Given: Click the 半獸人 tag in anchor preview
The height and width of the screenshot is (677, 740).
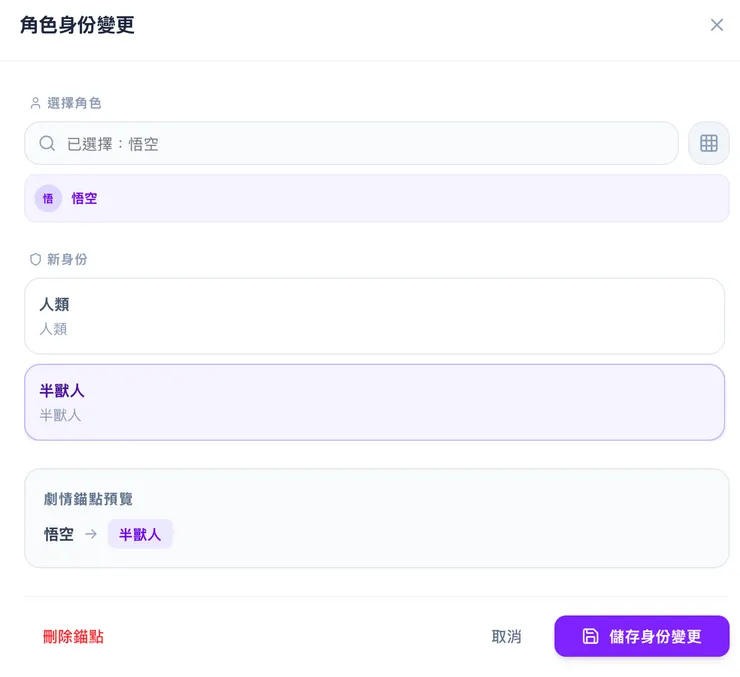Looking at the screenshot, I should [x=140, y=534].
